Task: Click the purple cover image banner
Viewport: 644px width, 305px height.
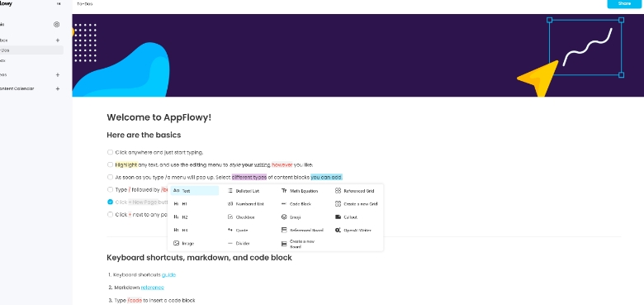Action: (358, 55)
